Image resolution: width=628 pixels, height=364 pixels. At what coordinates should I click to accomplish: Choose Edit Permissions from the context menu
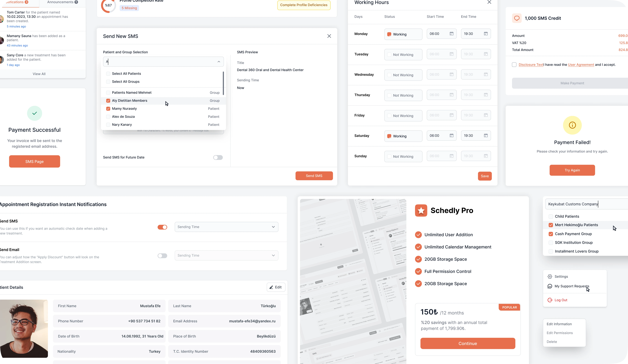tap(559, 333)
